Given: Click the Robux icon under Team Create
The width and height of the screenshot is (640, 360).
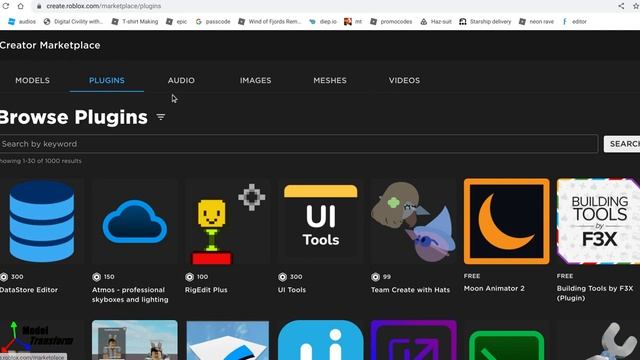Looking at the screenshot, I should point(376,277).
